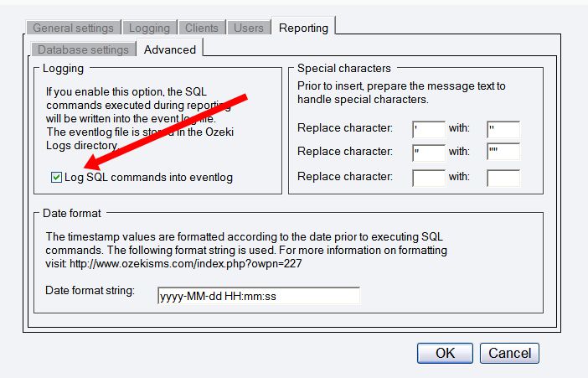This screenshot has height=378, width=588.
Task: Select the Reporting tab
Action: pyautogui.click(x=303, y=27)
